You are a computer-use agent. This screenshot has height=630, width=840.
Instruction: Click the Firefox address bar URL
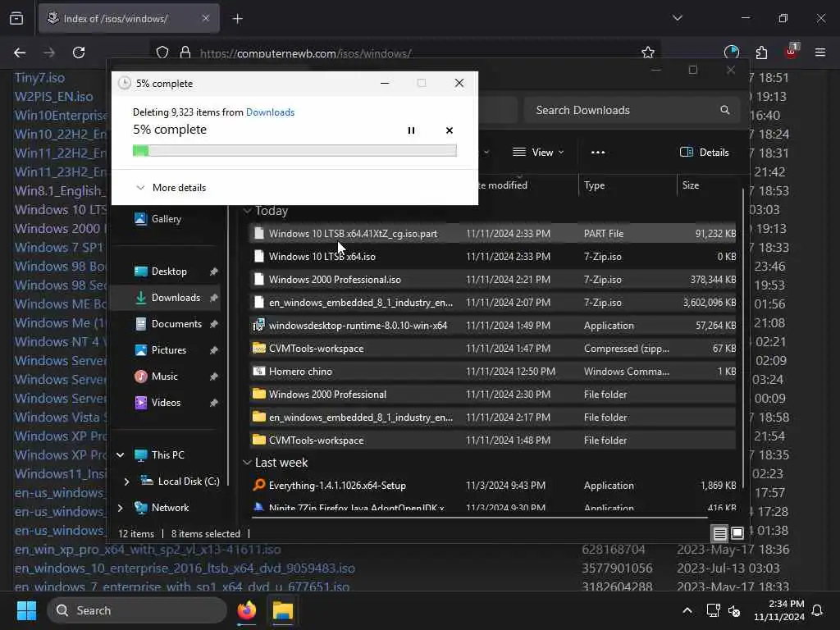coord(305,53)
